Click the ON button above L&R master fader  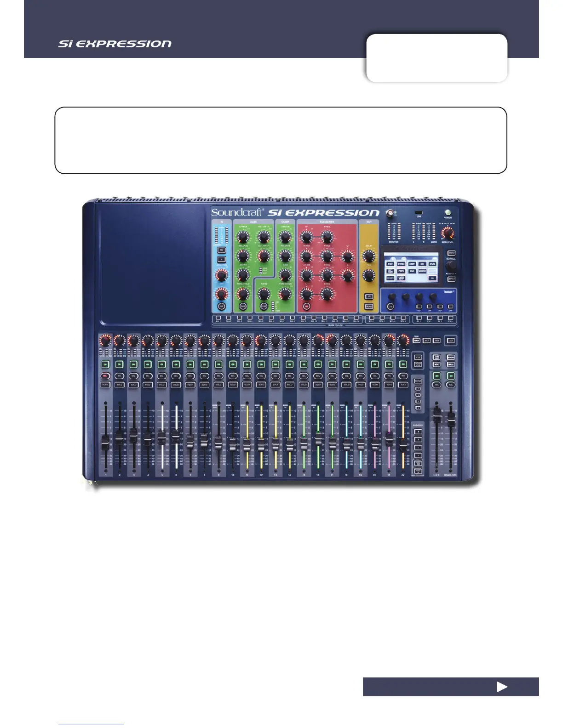[437, 376]
